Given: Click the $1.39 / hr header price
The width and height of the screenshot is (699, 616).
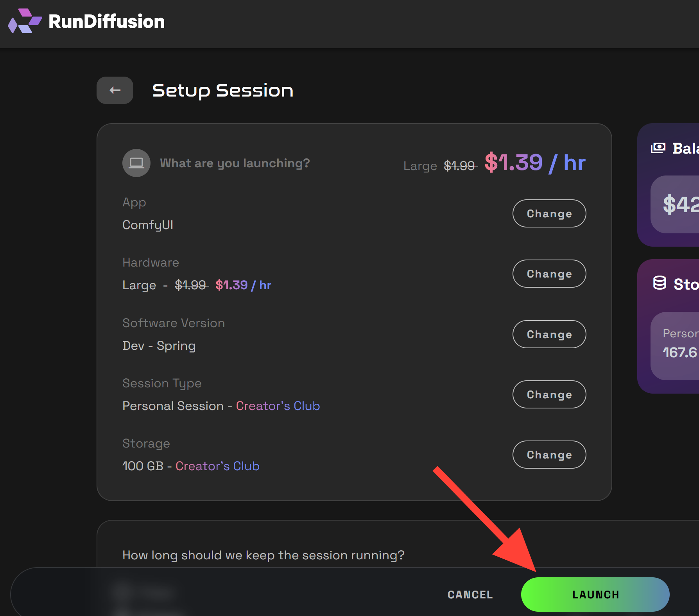Looking at the screenshot, I should [x=535, y=163].
